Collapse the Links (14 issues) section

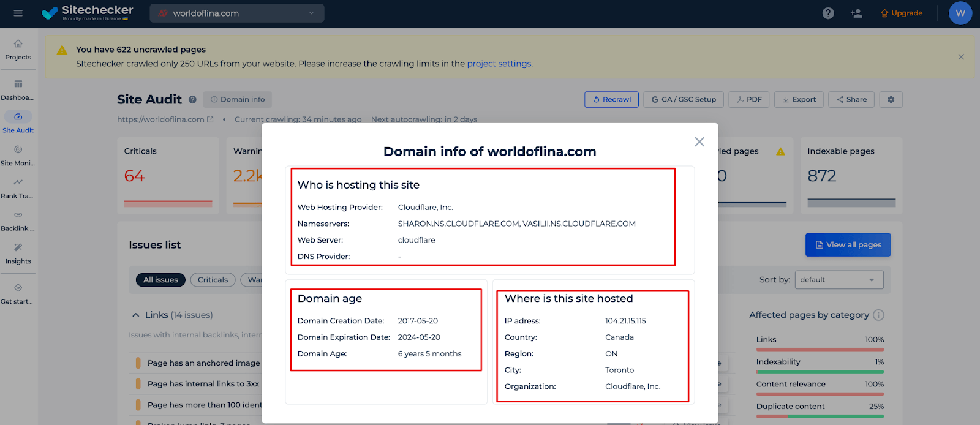136,315
